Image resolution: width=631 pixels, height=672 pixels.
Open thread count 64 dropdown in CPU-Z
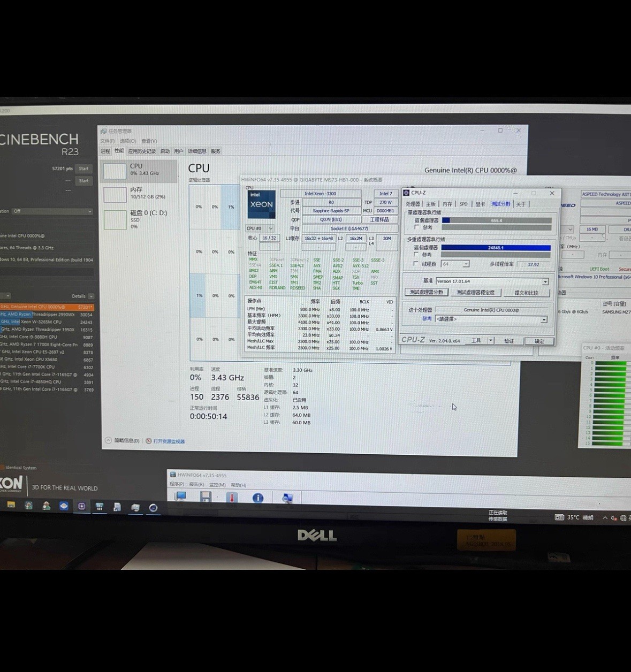coord(466,264)
